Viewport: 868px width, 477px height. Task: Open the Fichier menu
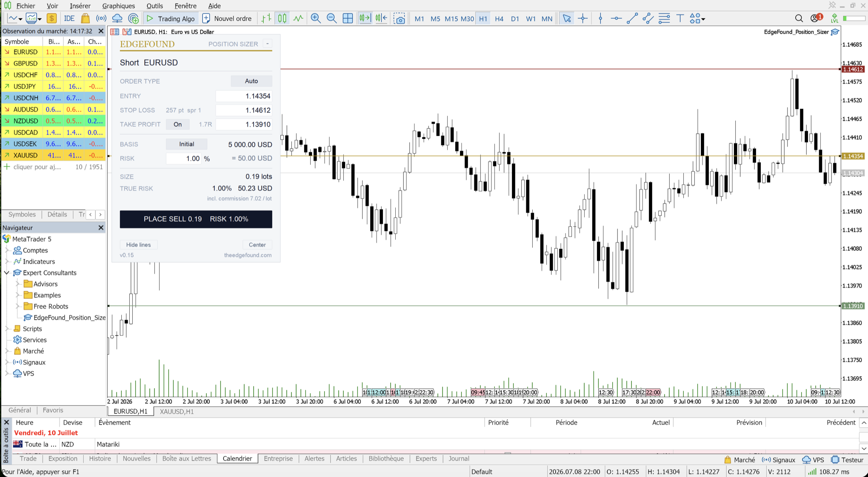click(26, 6)
